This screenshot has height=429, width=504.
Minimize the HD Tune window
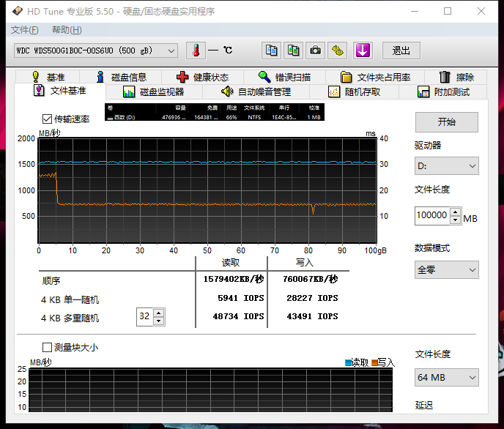pos(415,11)
